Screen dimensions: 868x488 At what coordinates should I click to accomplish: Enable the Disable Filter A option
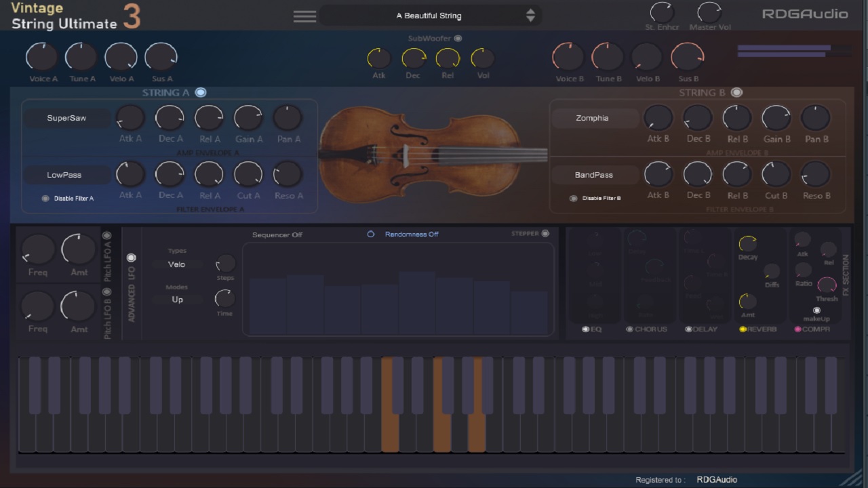point(45,199)
